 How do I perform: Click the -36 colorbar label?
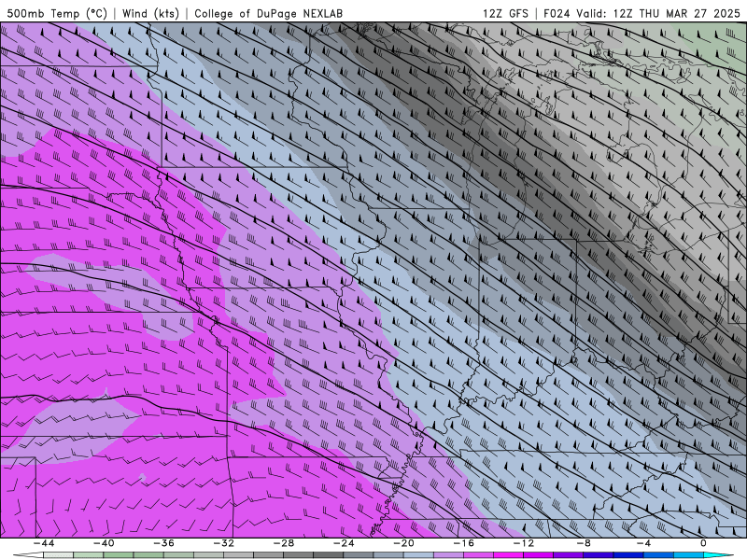164,543
